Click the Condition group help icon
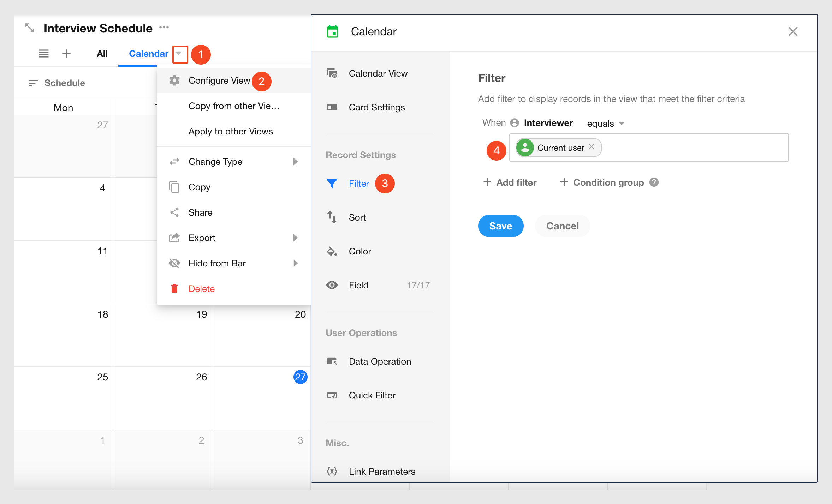The image size is (832, 504). pos(654,182)
